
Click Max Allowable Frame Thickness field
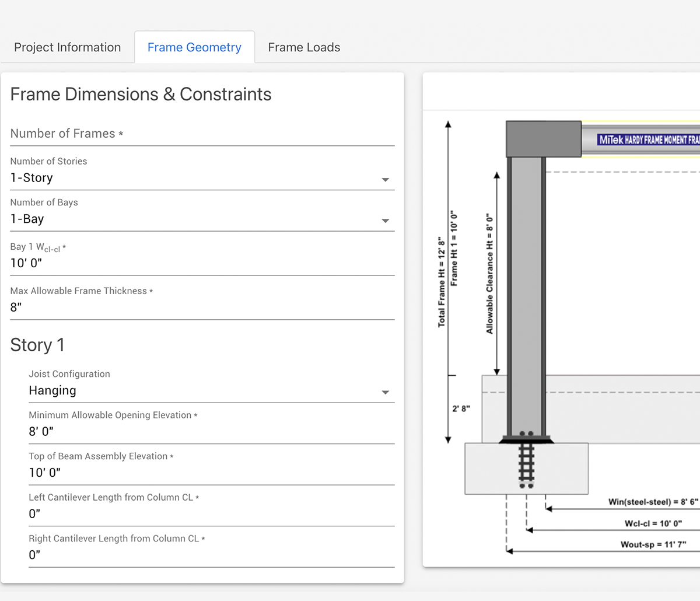click(x=202, y=307)
